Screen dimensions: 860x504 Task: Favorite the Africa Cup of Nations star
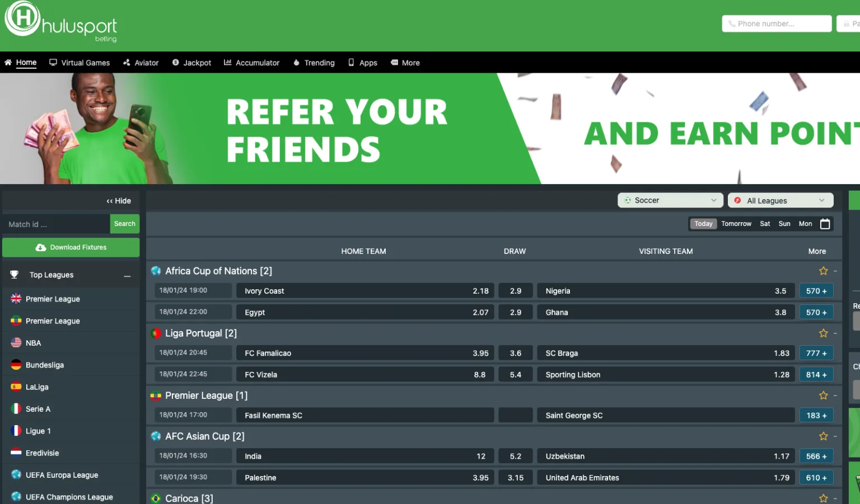coord(823,271)
